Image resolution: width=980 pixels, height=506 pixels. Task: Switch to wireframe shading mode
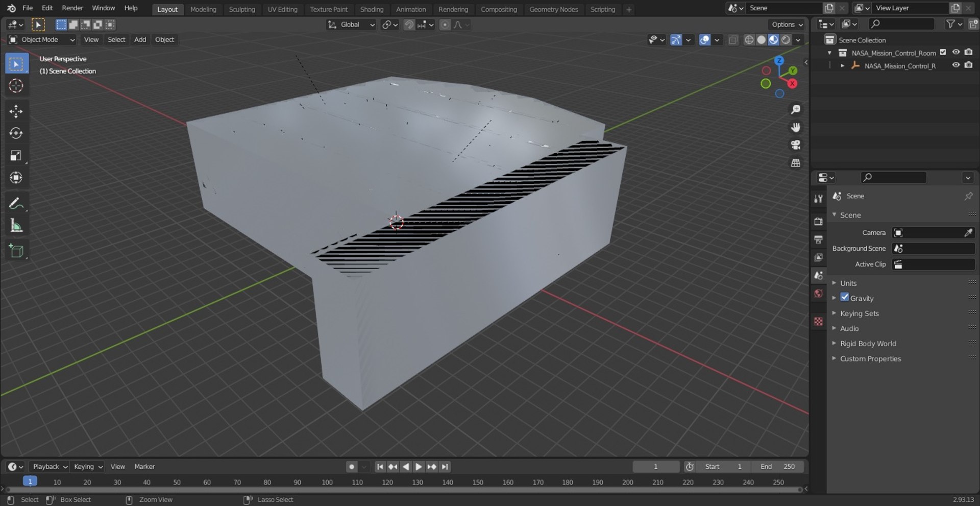tap(749, 40)
